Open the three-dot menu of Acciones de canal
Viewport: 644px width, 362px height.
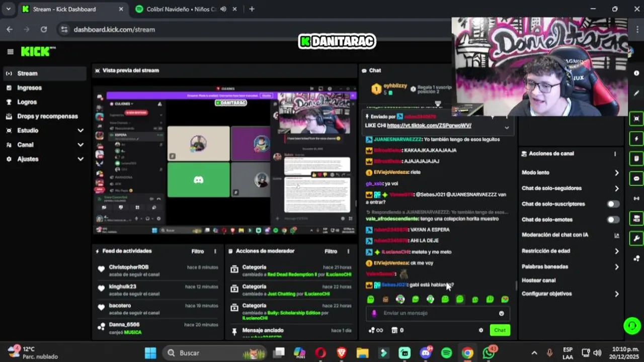(615, 154)
